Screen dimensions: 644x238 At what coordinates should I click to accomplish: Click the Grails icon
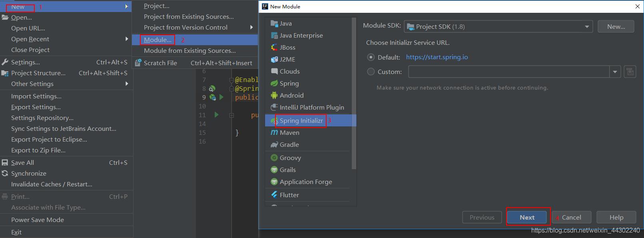point(274,170)
